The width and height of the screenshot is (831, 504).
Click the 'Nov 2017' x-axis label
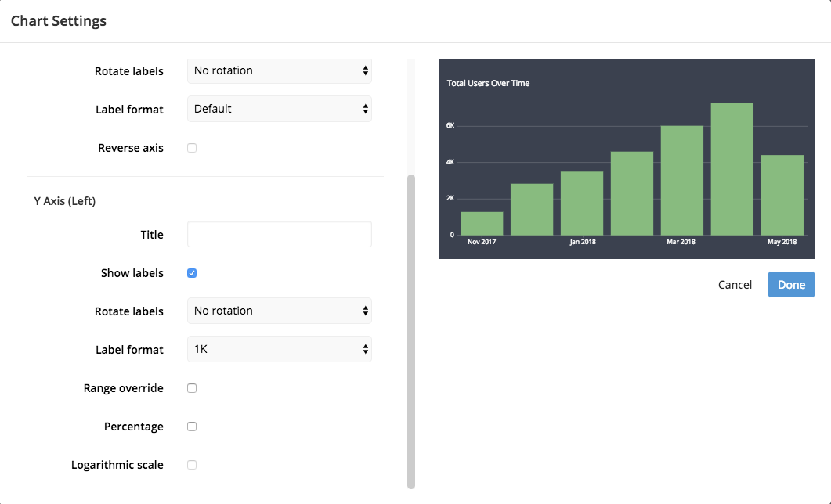(482, 242)
